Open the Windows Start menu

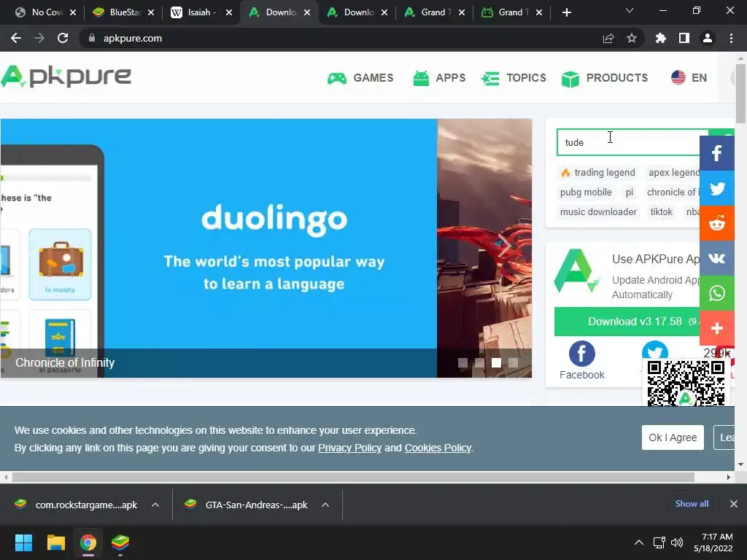[23, 542]
